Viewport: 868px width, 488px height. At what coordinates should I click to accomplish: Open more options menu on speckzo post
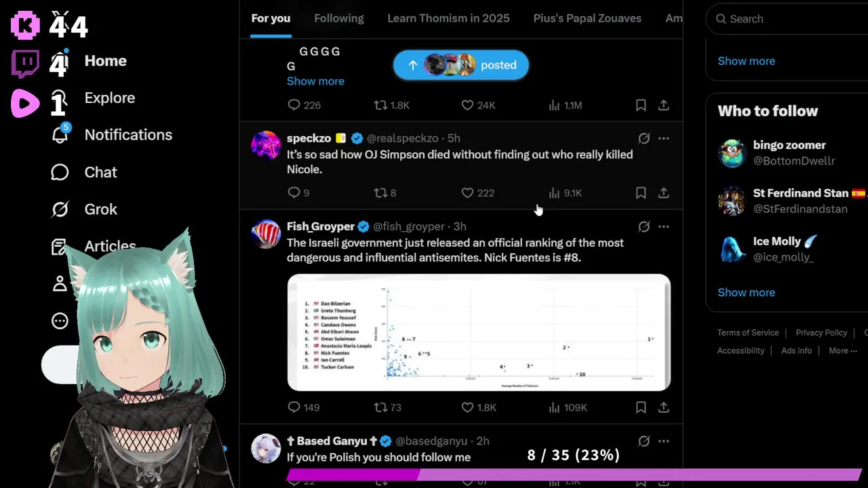pyautogui.click(x=664, y=138)
